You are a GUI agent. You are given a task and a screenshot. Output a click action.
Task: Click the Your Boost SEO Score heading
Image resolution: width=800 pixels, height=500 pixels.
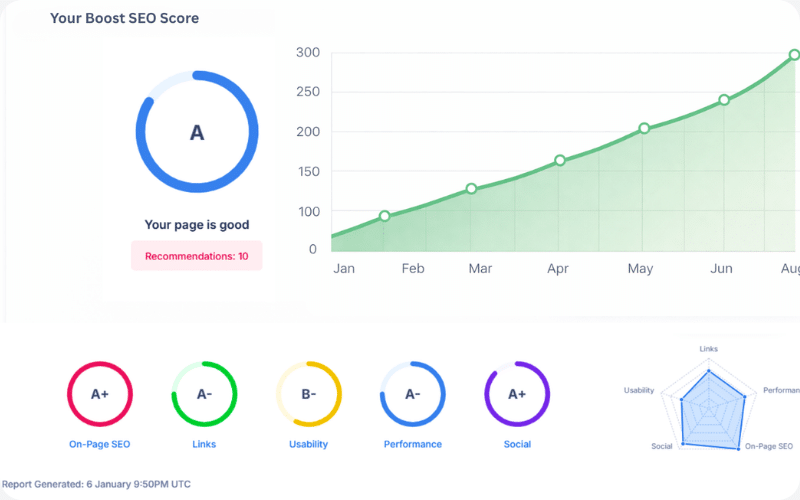click(x=124, y=18)
